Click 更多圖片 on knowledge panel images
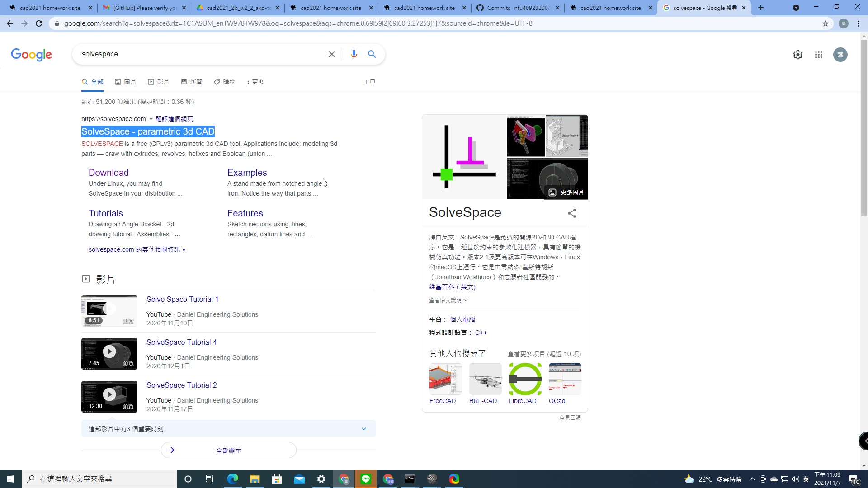This screenshot has width=868, height=488. tap(566, 192)
